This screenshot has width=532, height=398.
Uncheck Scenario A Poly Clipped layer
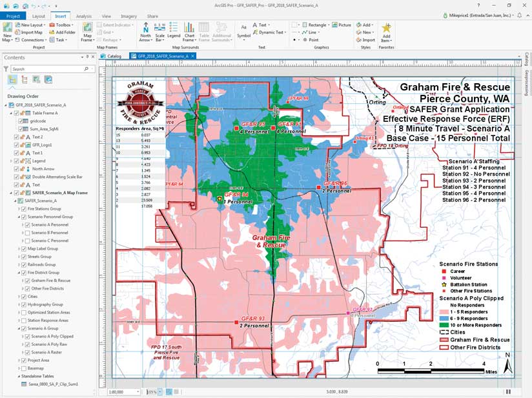27,336
